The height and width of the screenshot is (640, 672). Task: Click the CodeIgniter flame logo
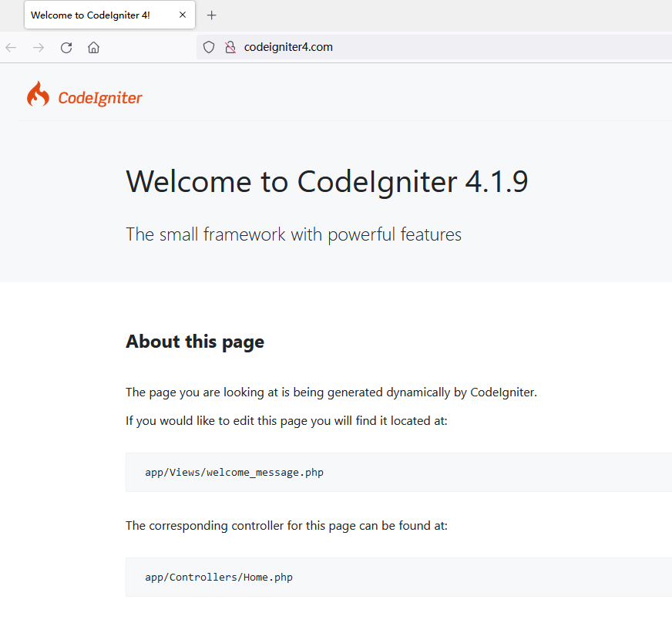[38, 95]
